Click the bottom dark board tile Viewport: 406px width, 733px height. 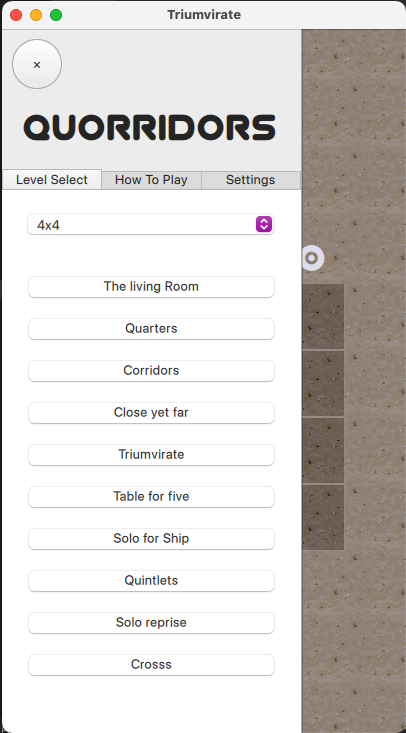pos(323,517)
